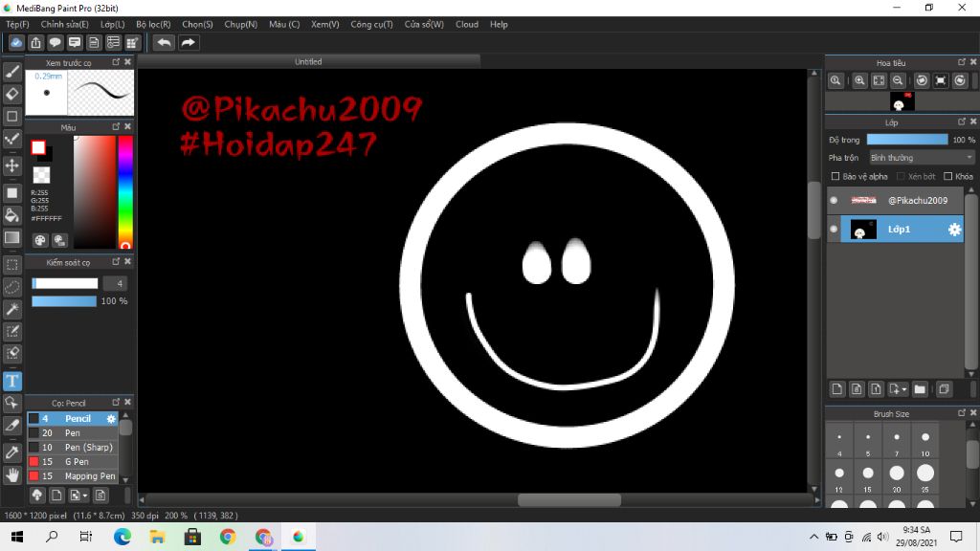The width and height of the screenshot is (980, 551).
Task: Select the rectangular Select tool
Action: click(11, 265)
